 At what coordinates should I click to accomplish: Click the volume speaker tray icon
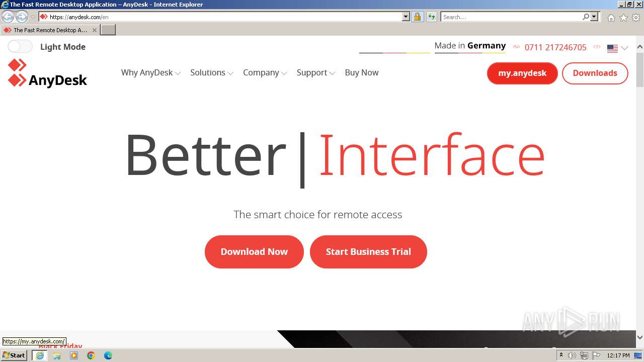coord(572,355)
